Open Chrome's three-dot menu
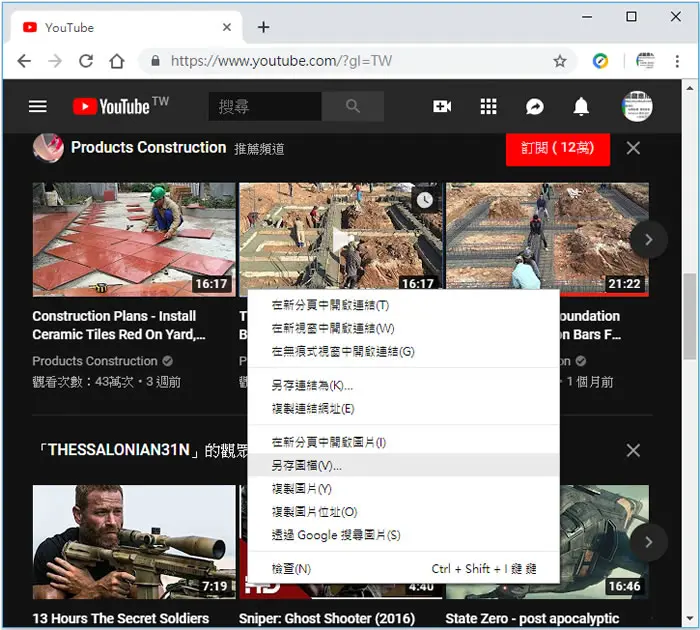The height and width of the screenshot is (630, 700). click(677, 61)
